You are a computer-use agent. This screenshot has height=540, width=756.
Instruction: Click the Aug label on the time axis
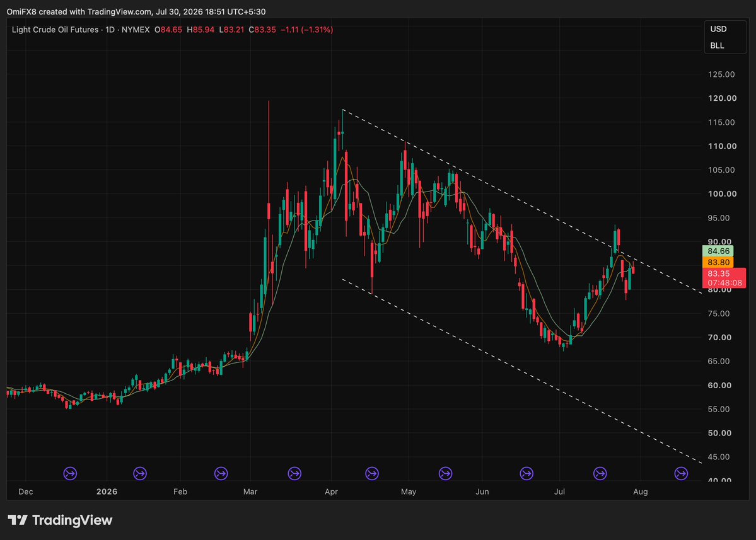[640, 492]
